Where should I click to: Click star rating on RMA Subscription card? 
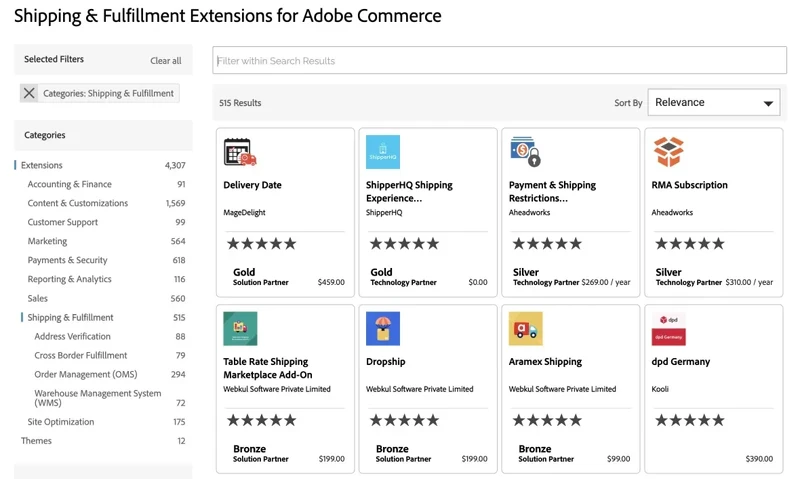pyautogui.click(x=689, y=243)
